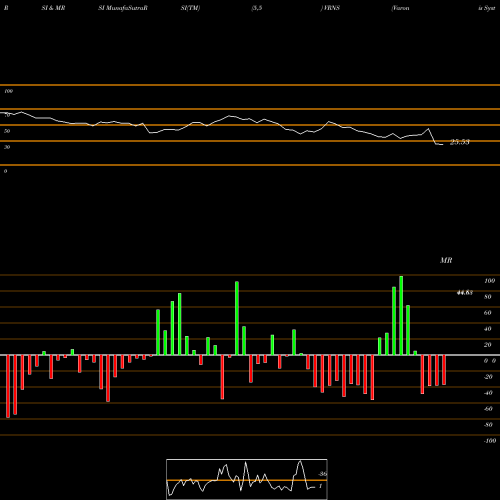
Task: Click the end point of the RSI line
Action: (443, 144)
